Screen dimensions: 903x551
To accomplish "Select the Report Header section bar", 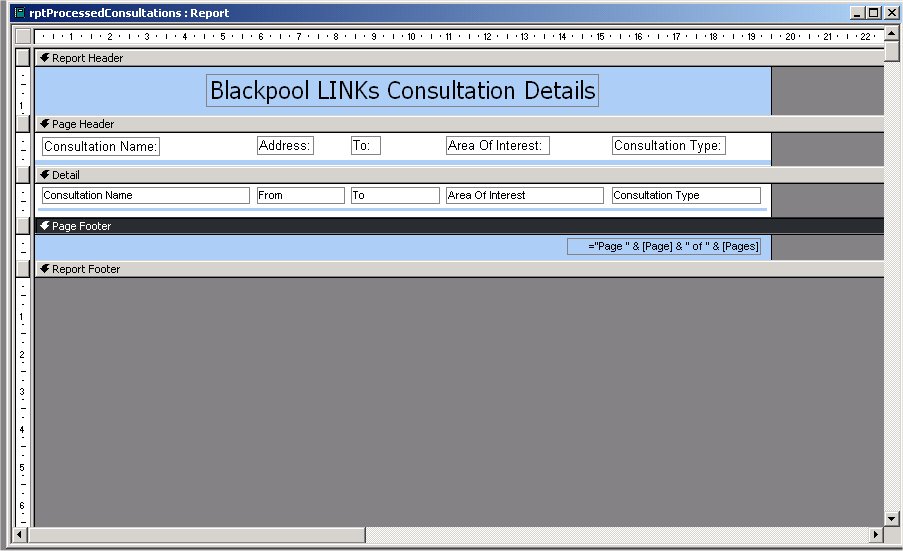I will tap(460, 58).
